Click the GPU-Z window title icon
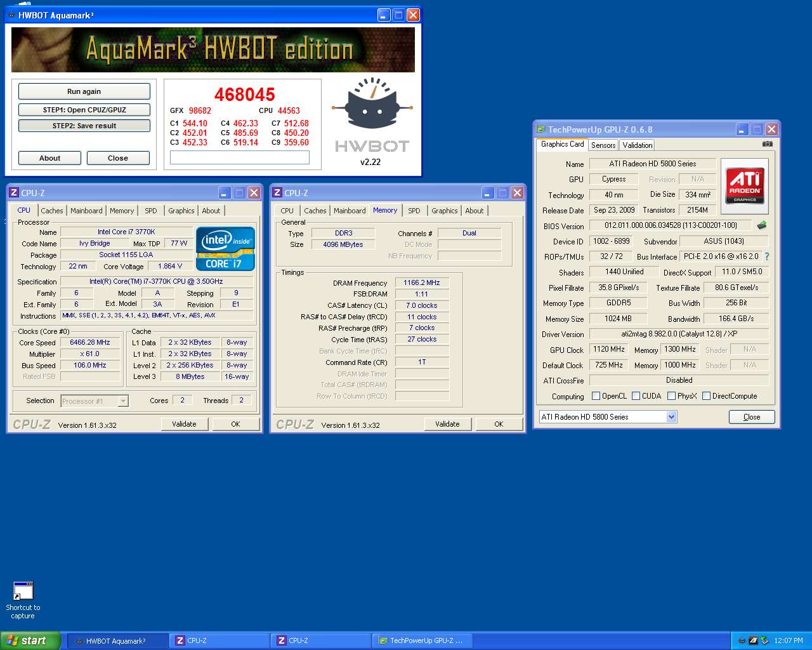The image size is (812, 650). click(x=541, y=129)
